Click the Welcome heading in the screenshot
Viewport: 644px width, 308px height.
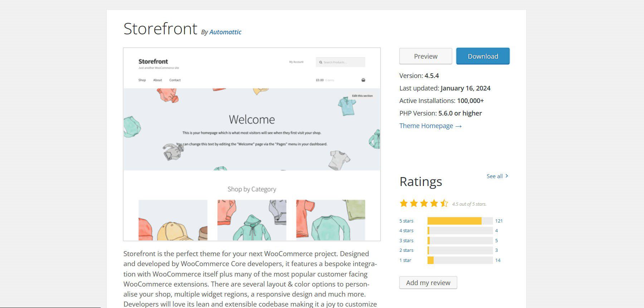(252, 119)
